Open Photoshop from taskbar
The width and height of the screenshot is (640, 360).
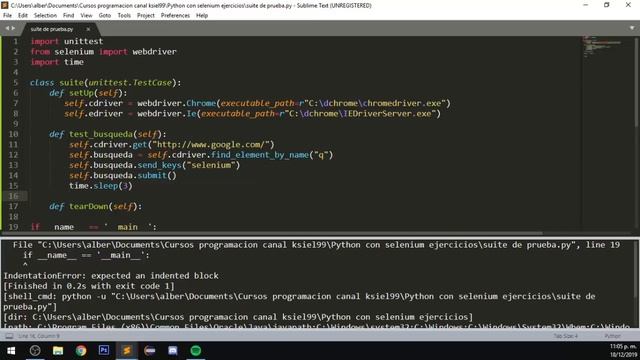coord(104,351)
